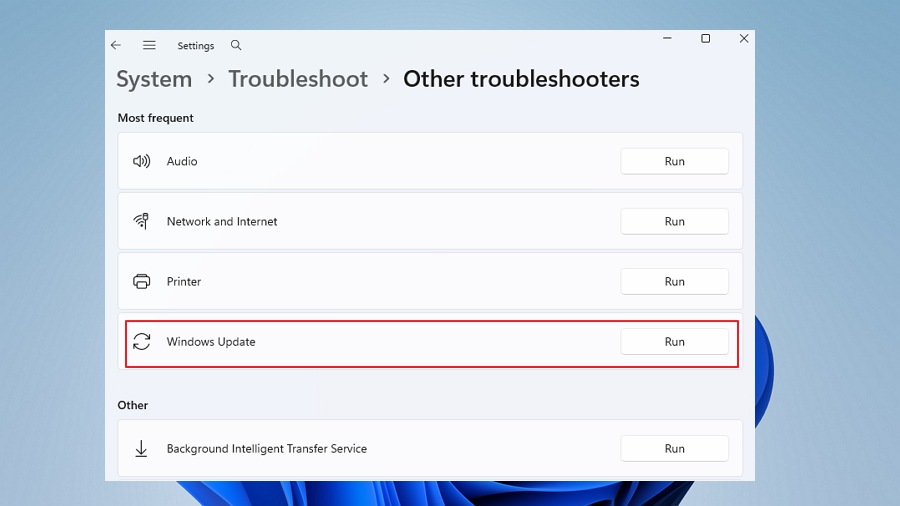The width and height of the screenshot is (900, 506).
Task: Click the Network and Internet Wi-Fi icon
Action: 141,221
